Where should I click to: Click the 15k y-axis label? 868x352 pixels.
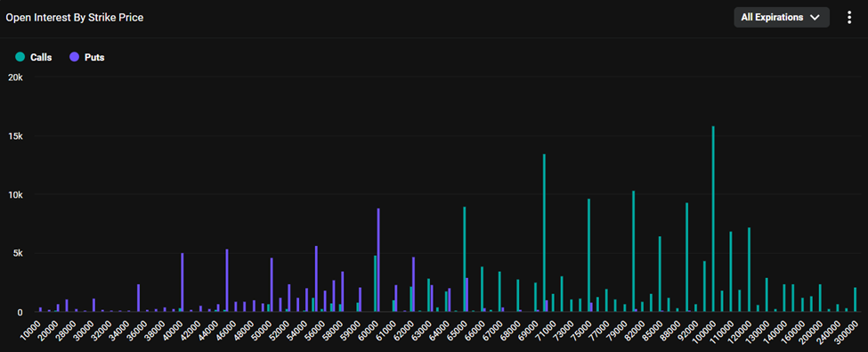[16, 136]
